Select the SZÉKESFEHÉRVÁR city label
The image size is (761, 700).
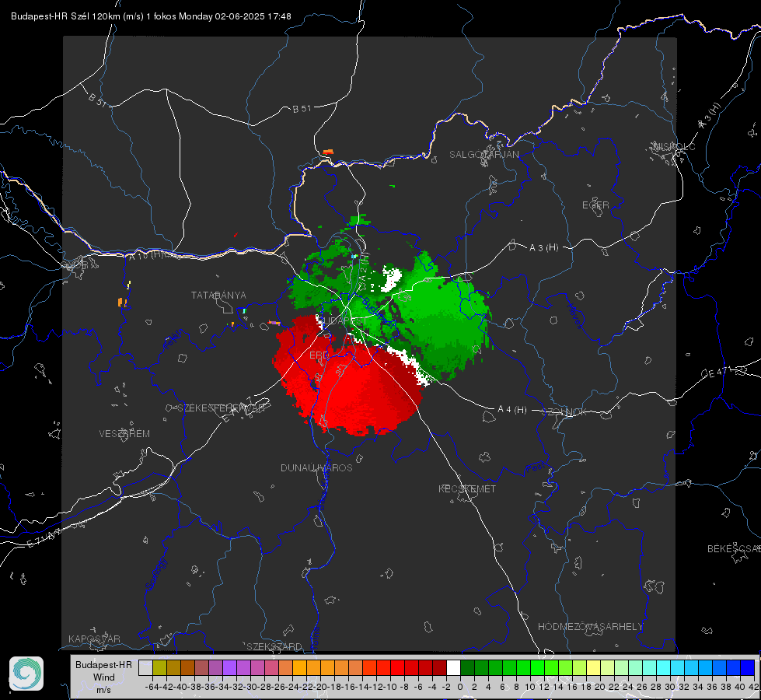pyautogui.click(x=221, y=408)
